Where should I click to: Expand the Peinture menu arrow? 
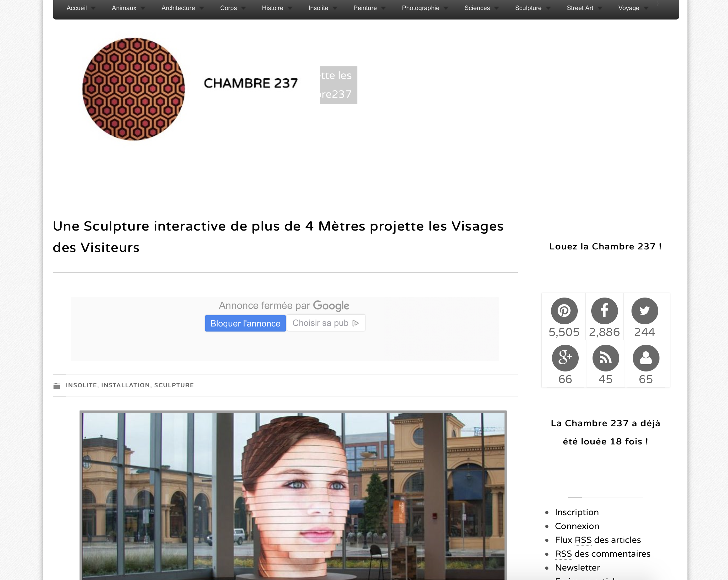(x=383, y=8)
